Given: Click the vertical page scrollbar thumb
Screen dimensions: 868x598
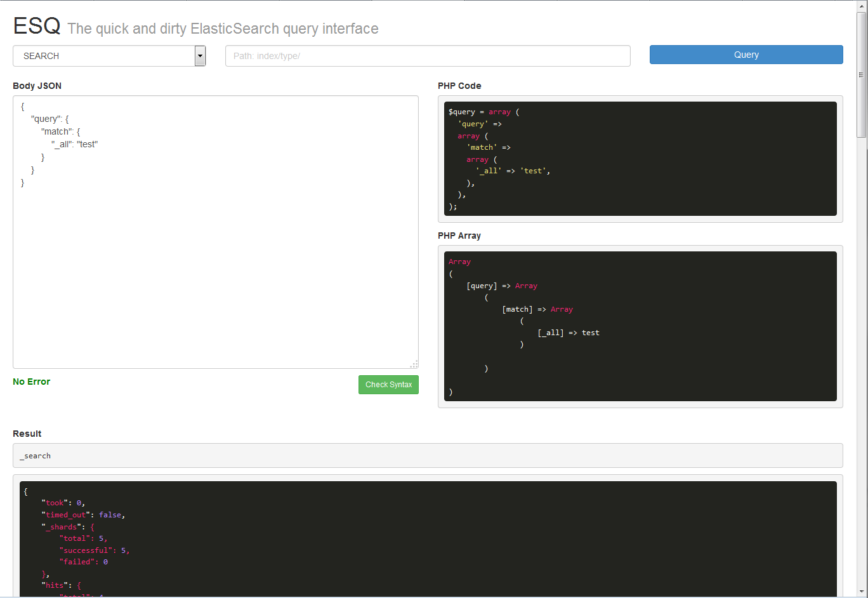Looking at the screenshot, I should pyautogui.click(x=862, y=75).
